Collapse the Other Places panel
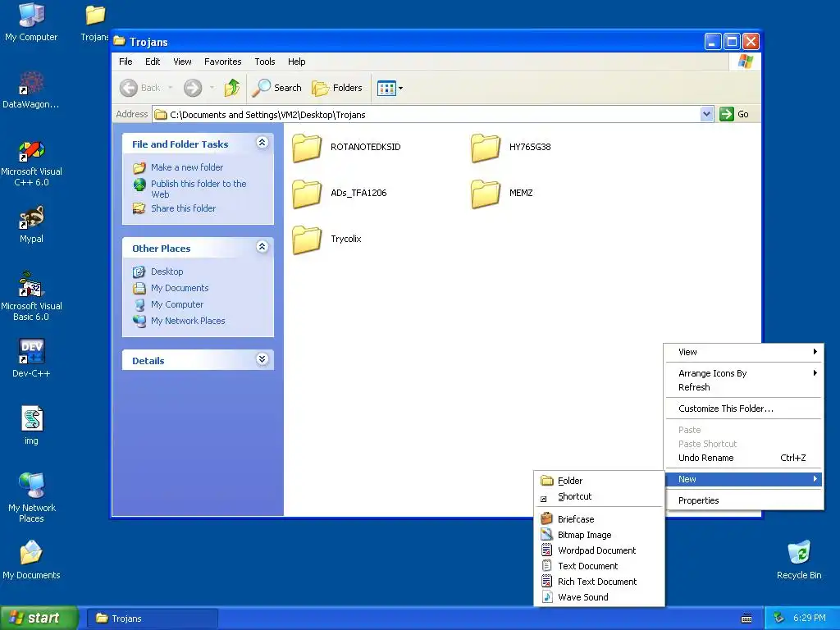Image resolution: width=840 pixels, height=630 pixels. pos(262,246)
